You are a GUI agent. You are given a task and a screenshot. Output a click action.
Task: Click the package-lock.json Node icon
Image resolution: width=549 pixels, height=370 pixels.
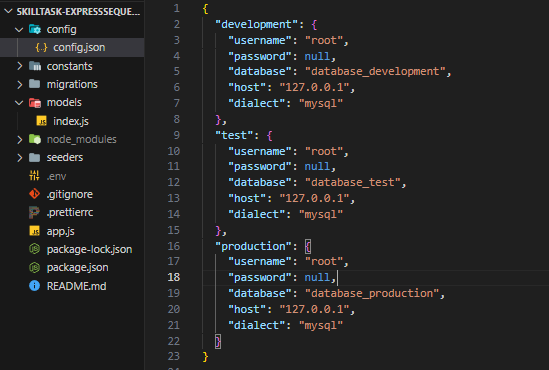pyautogui.click(x=34, y=249)
